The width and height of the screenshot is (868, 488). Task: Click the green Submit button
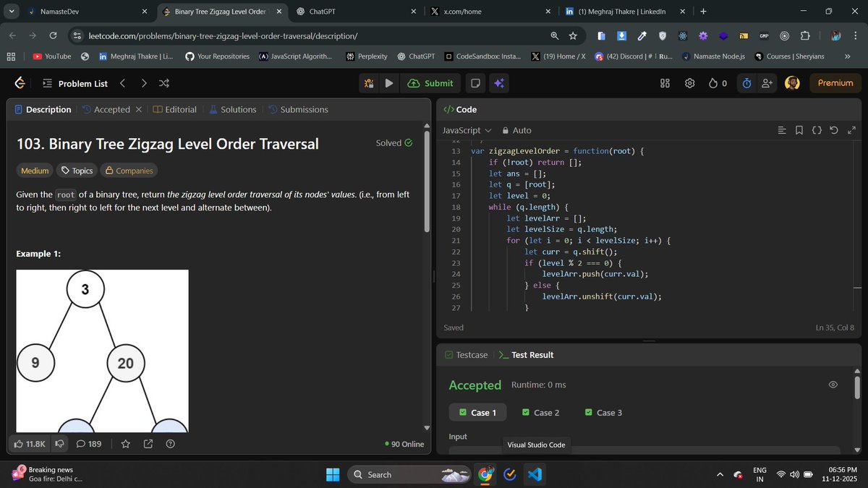pos(430,83)
